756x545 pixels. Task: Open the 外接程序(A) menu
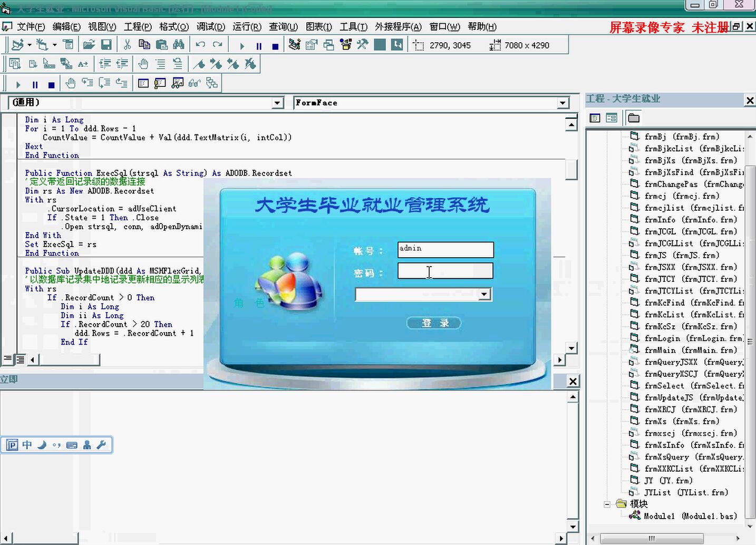pyautogui.click(x=398, y=26)
